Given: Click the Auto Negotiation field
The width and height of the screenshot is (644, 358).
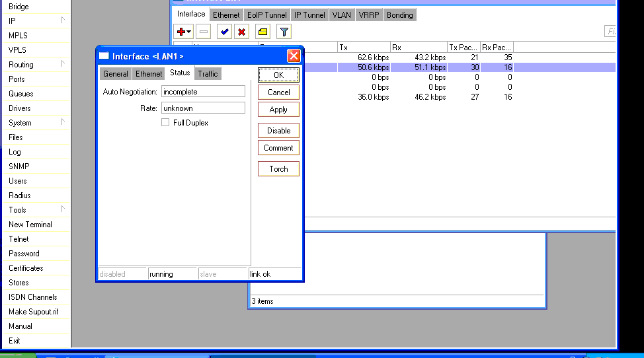Looking at the screenshot, I should pyautogui.click(x=203, y=92).
